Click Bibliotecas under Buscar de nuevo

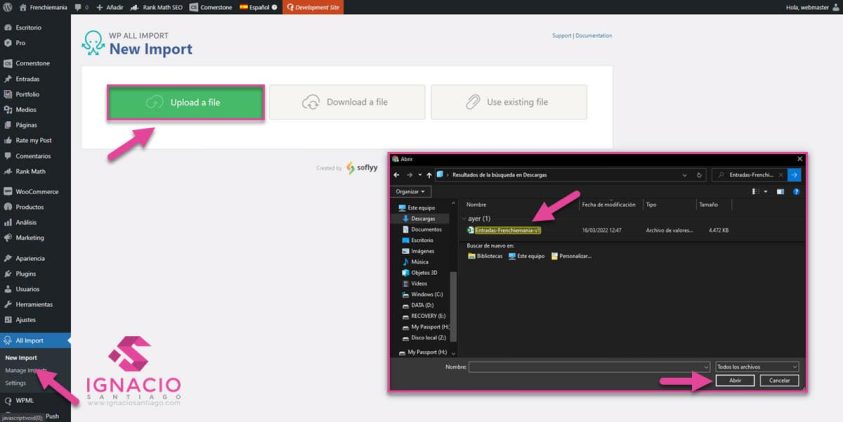[485, 256]
